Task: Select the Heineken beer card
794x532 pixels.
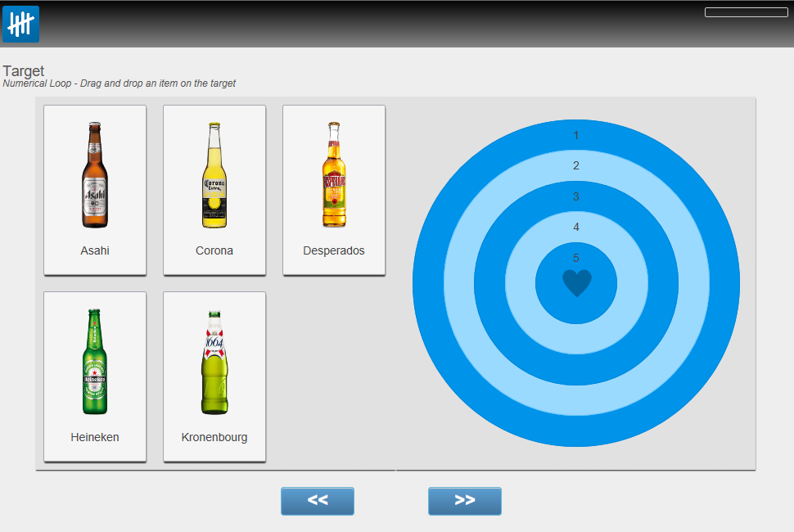Action: [x=95, y=376]
